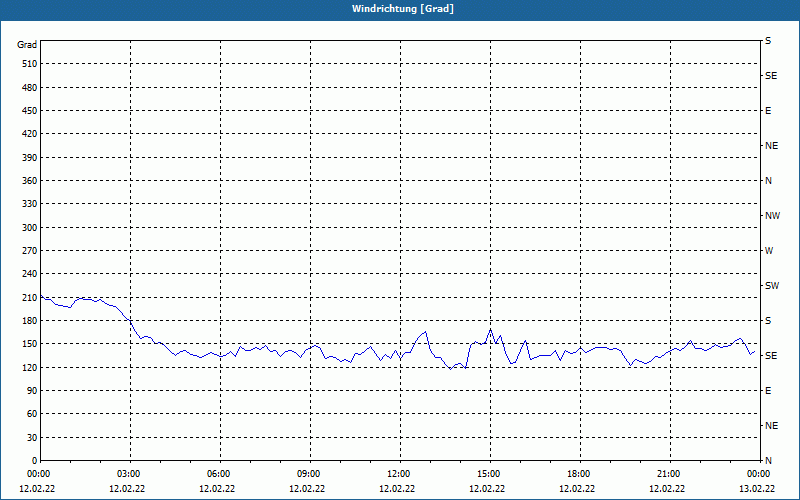Click the NW compass label

(x=772, y=216)
